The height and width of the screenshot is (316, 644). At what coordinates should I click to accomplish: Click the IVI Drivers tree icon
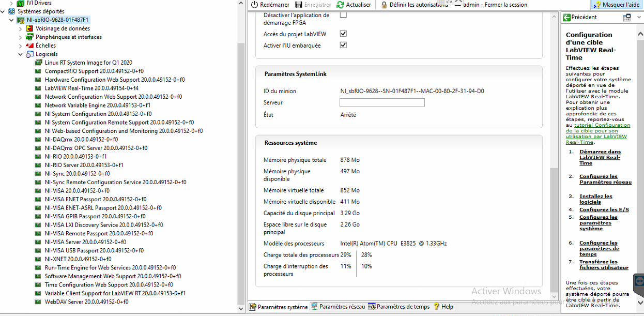click(21, 3)
